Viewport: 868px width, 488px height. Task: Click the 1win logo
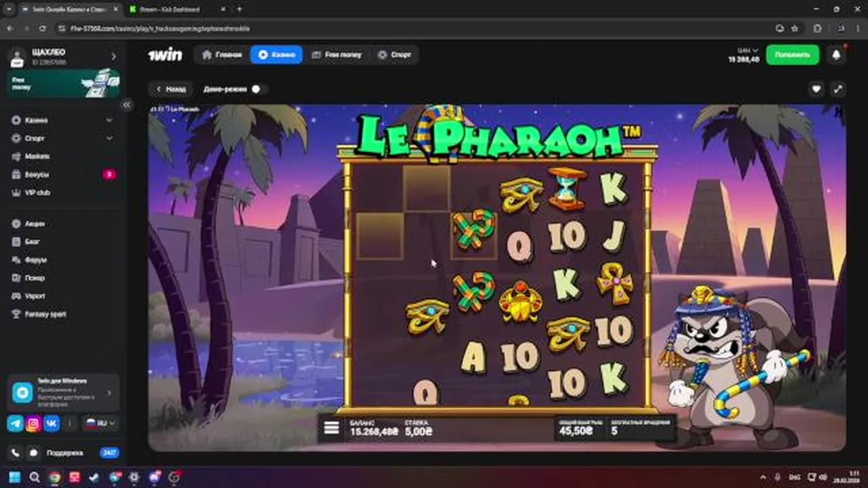[165, 55]
